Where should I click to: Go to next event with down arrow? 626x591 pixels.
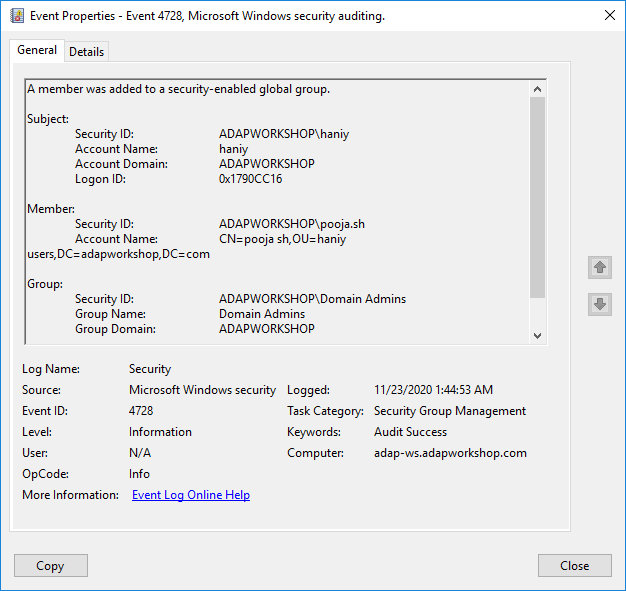600,304
